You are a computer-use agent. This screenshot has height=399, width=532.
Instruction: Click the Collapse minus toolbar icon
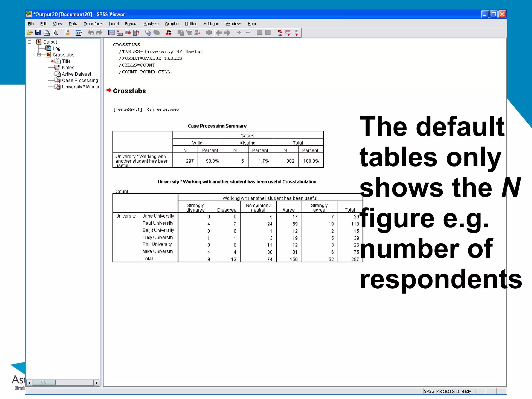248,33
